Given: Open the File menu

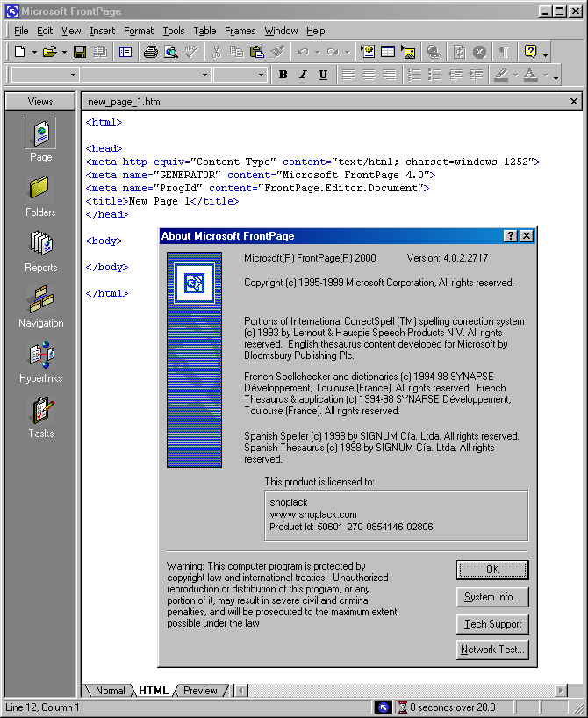Looking at the screenshot, I should coord(21,31).
